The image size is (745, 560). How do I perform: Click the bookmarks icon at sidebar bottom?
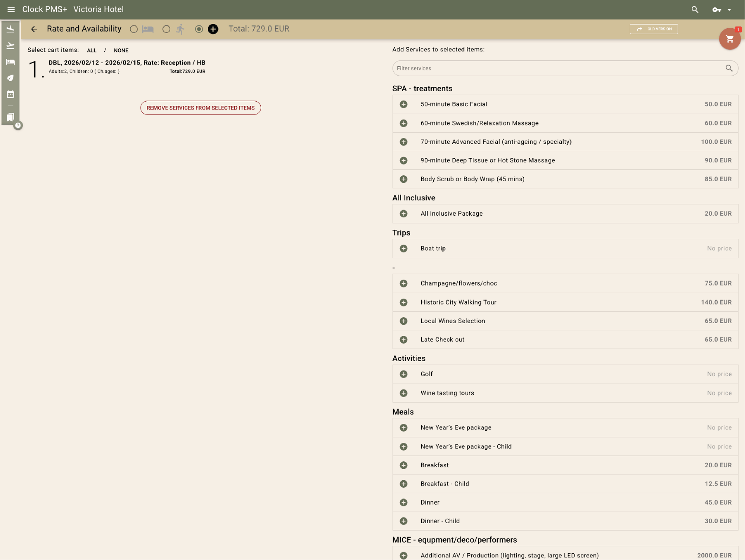click(x=10, y=117)
